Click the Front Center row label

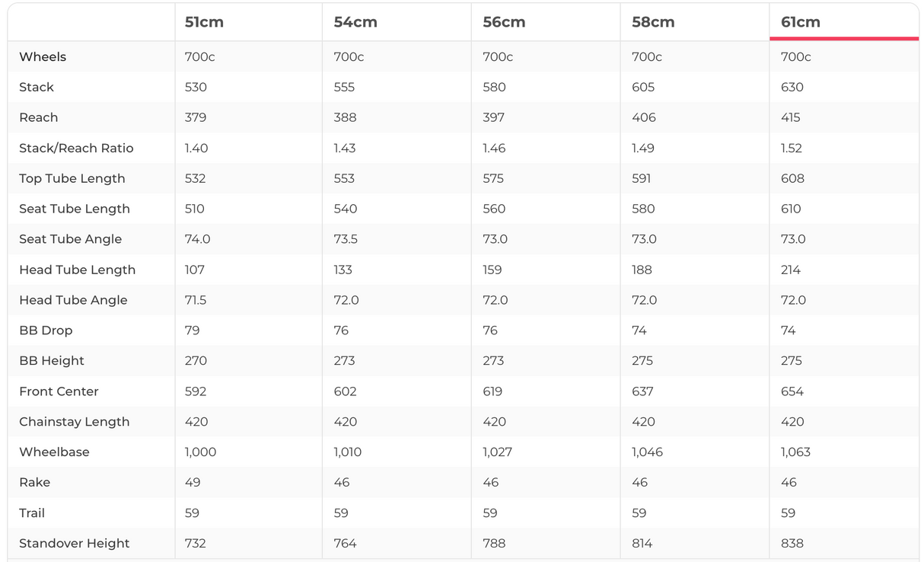[x=59, y=391]
